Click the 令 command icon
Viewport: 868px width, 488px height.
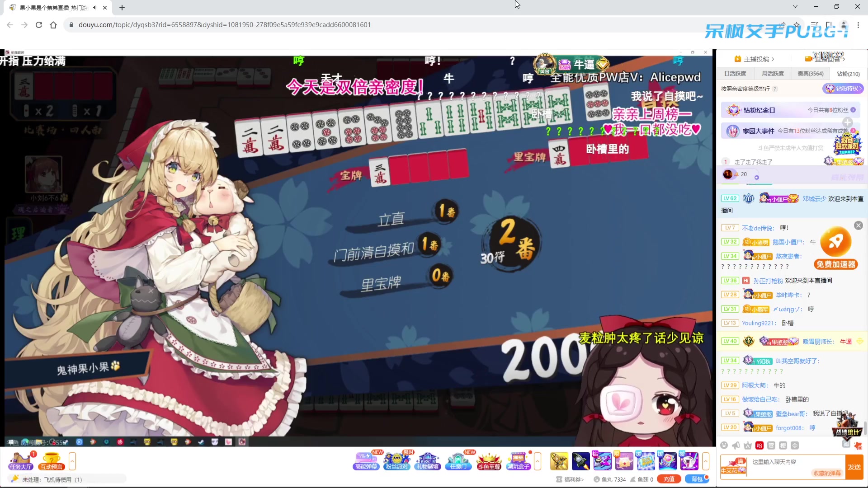click(x=795, y=446)
